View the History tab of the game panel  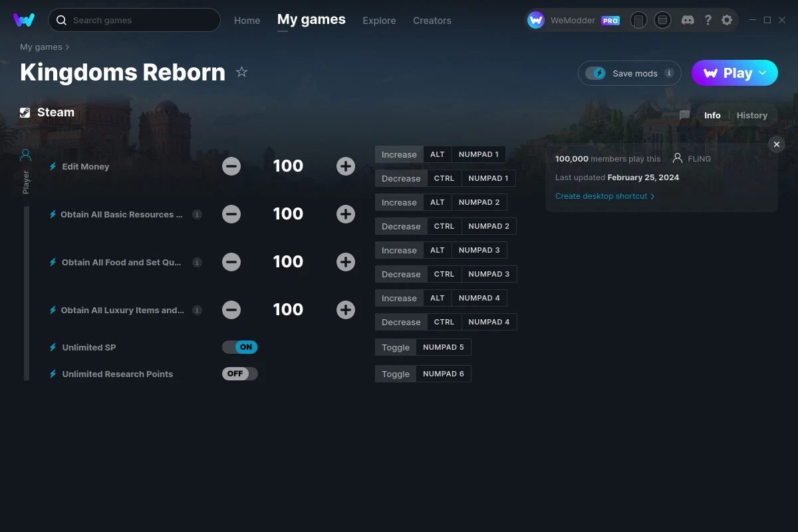tap(751, 115)
